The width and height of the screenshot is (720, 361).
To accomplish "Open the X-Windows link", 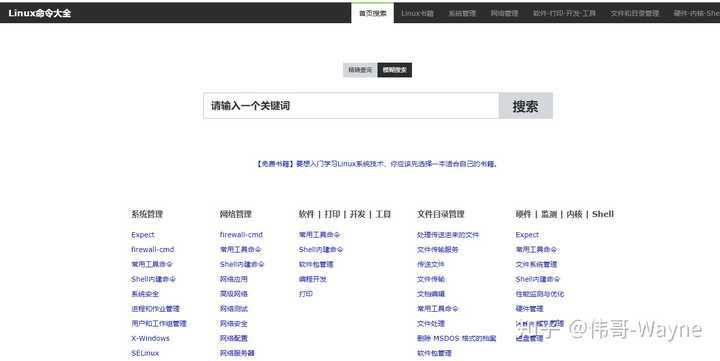I will coord(150,338).
